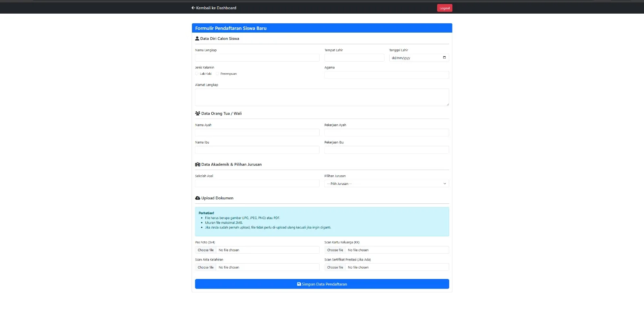Click 'File harus berupa gambar' notice line

[242, 218]
